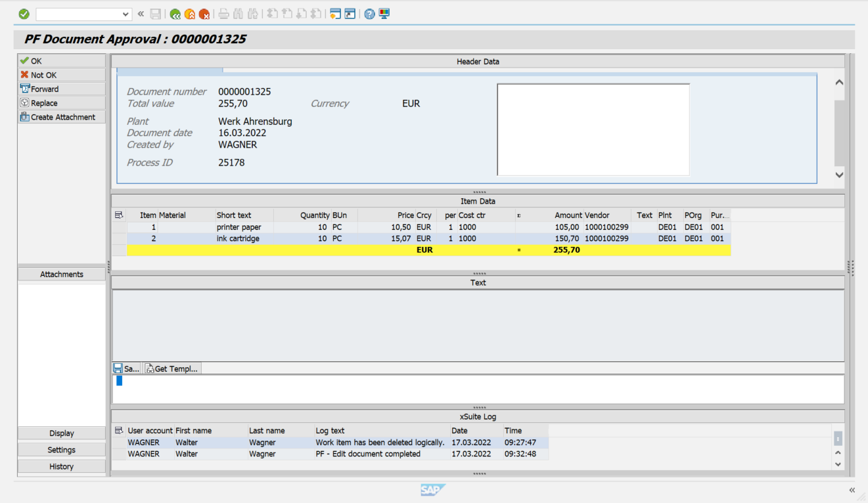This screenshot has width=868, height=503.
Task: Click the Exit session icon
Action: click(x=189, y=13)
